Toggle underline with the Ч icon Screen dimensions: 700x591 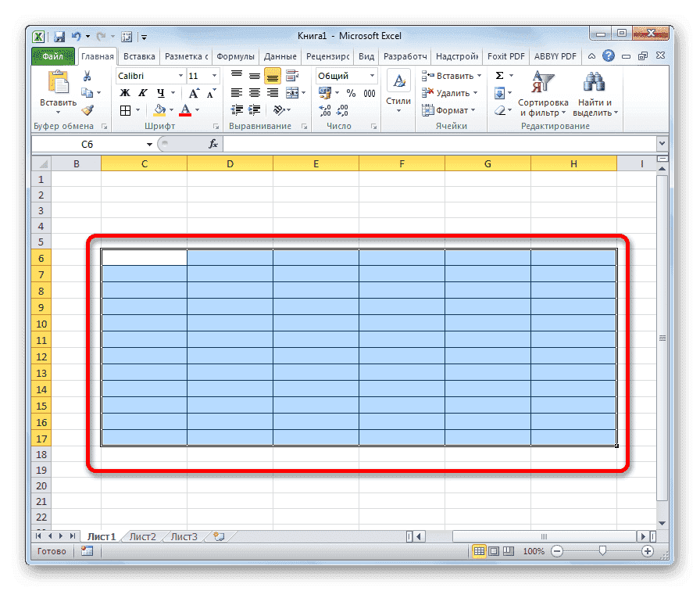159,92
